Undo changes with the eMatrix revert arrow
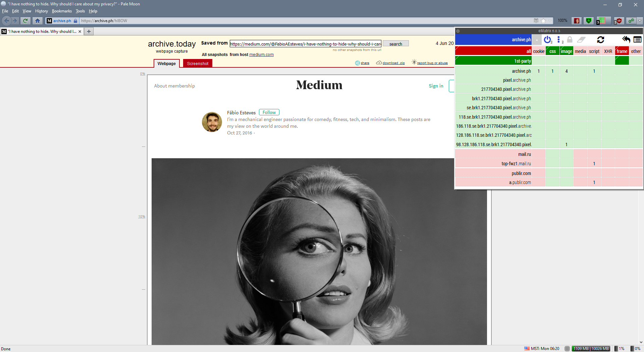Viewport: 644px width, 352px height. (626, 39)
